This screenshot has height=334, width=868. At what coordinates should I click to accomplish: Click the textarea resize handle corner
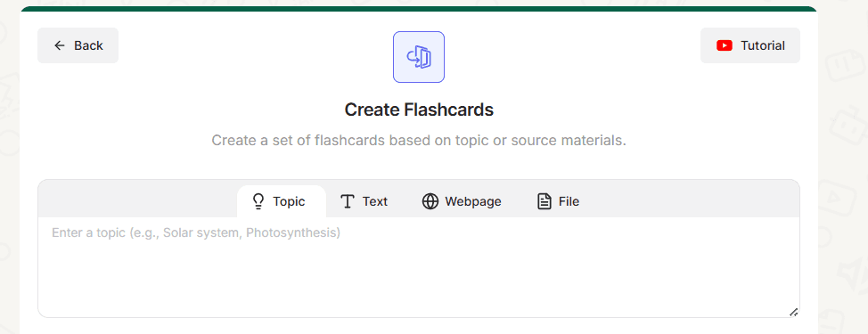tap(793, 312)
